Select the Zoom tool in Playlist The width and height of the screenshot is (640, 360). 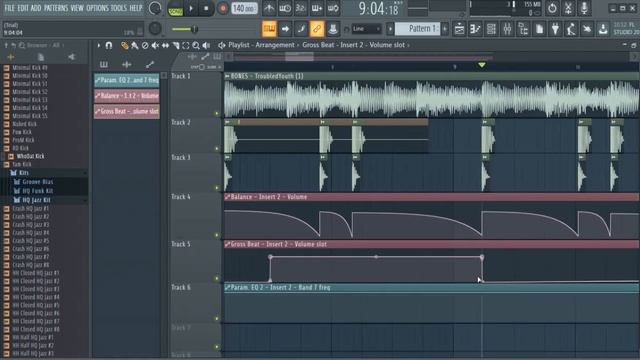[x=196, y=45]
